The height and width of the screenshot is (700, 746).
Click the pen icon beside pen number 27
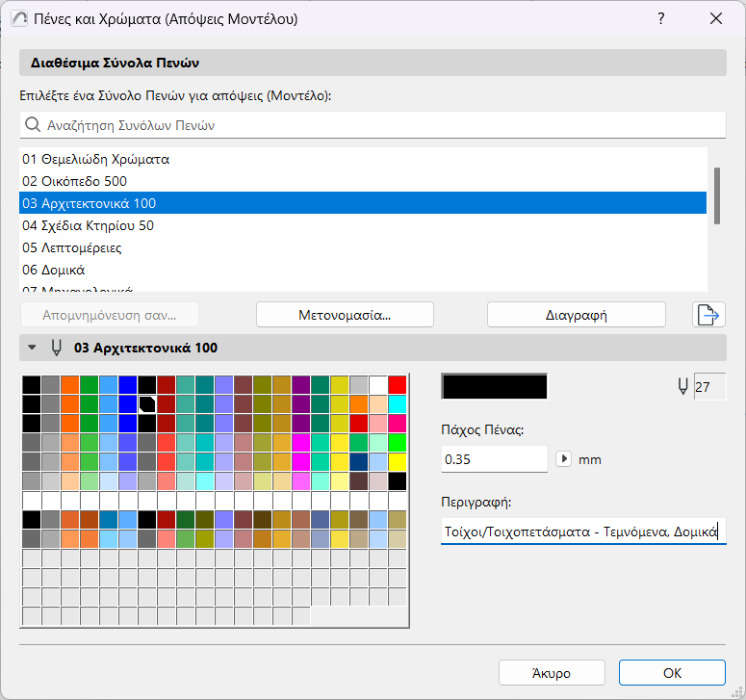683,386
